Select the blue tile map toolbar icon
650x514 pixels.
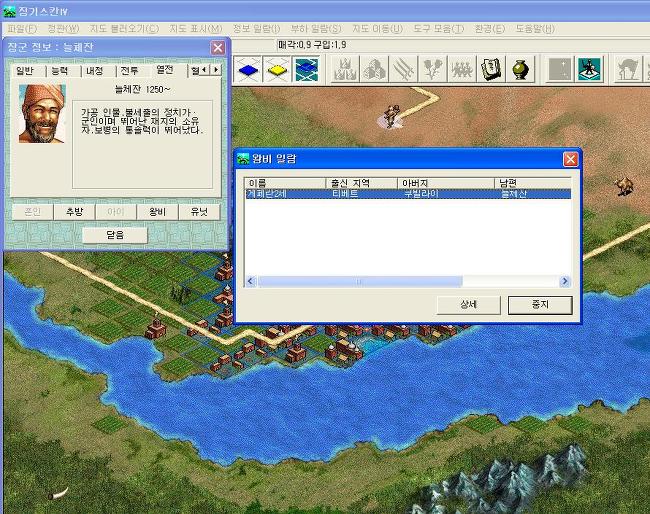tap(248, 69)
